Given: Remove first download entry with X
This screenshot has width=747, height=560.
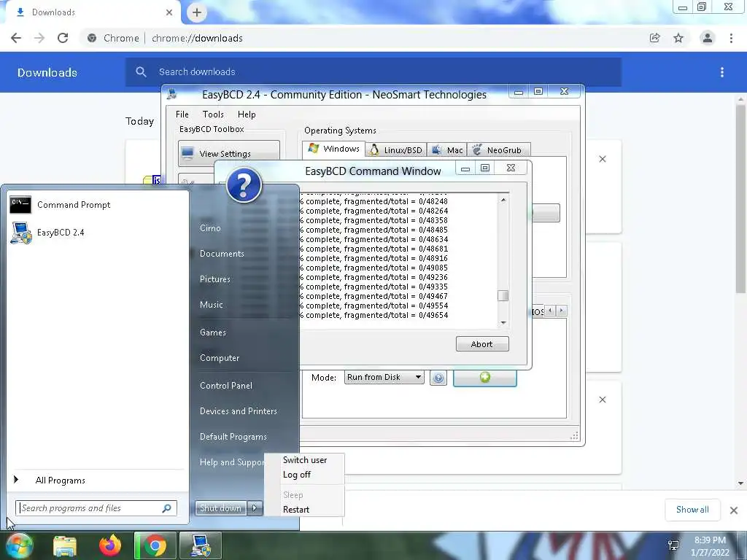Looking at the screenshot, I should [603, 159].
